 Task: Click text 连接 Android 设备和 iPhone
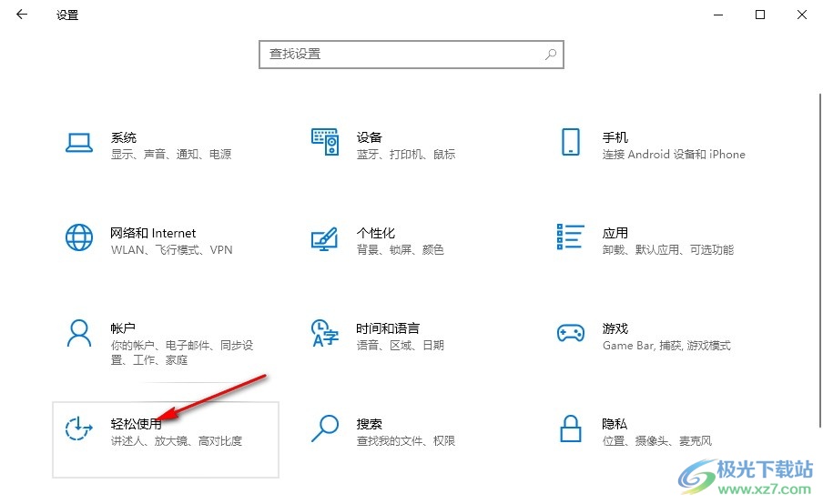[674, 154]
